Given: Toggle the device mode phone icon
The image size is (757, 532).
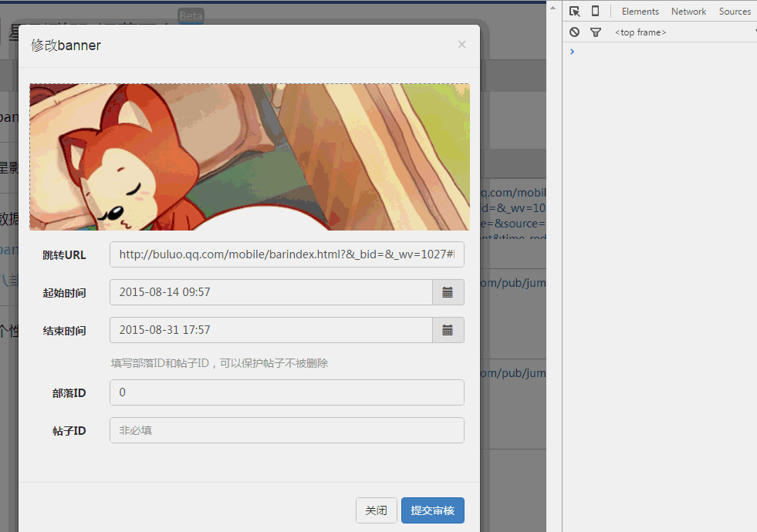Looking at the screenshot, I should point(595,12).
